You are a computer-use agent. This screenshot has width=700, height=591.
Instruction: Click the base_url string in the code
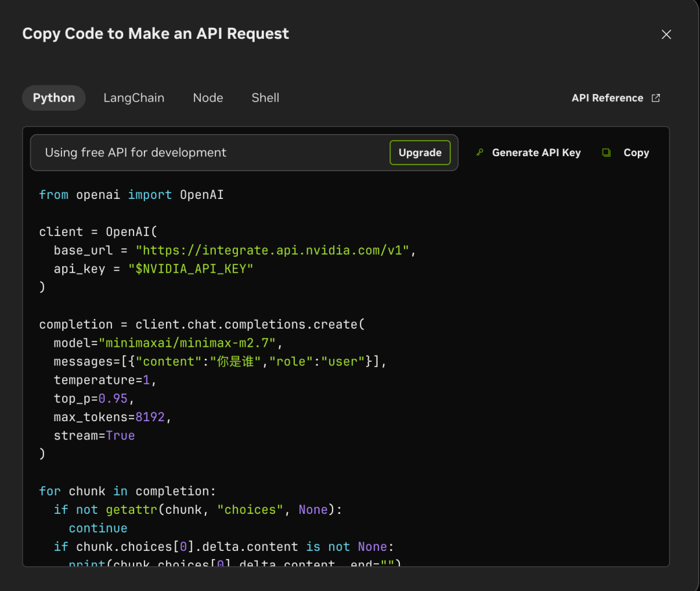pyautogui.click(x=272, y=250)
